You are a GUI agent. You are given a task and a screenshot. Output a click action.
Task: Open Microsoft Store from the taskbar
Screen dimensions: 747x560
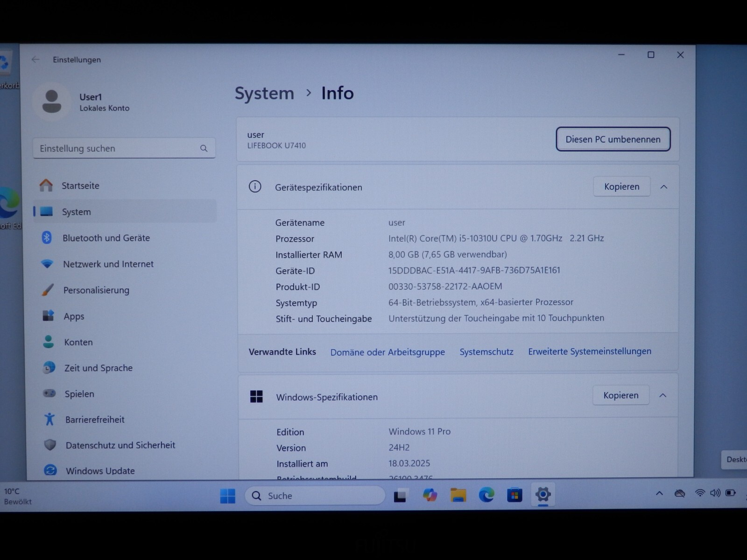(514, 495)
